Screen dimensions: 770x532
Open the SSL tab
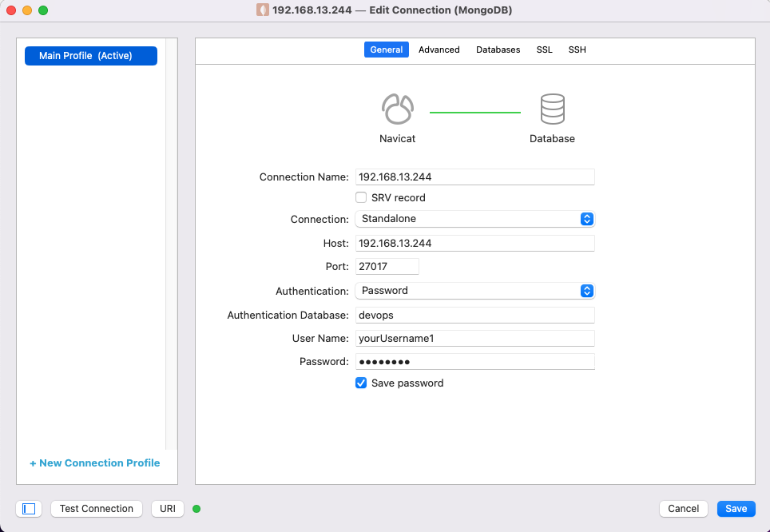[x=544, y=50]
